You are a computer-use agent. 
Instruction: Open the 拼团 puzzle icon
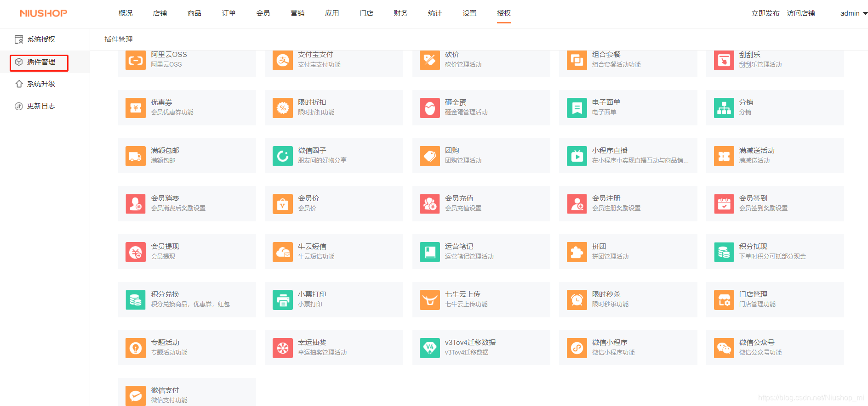pyautogui.click(x=577, y=252)
